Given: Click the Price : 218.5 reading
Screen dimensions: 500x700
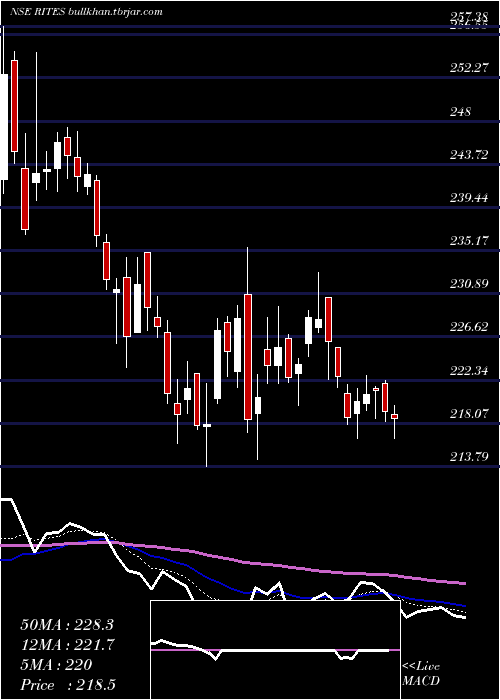Looking at the screenshot, I should 69,685.
